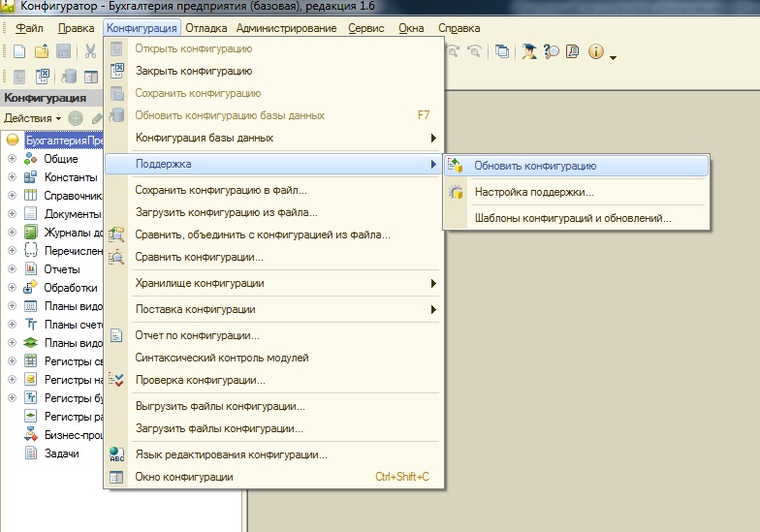This screenshot has height=532, width=760.
Task: Open the Администрирование menu
Action: coord(287,28)
